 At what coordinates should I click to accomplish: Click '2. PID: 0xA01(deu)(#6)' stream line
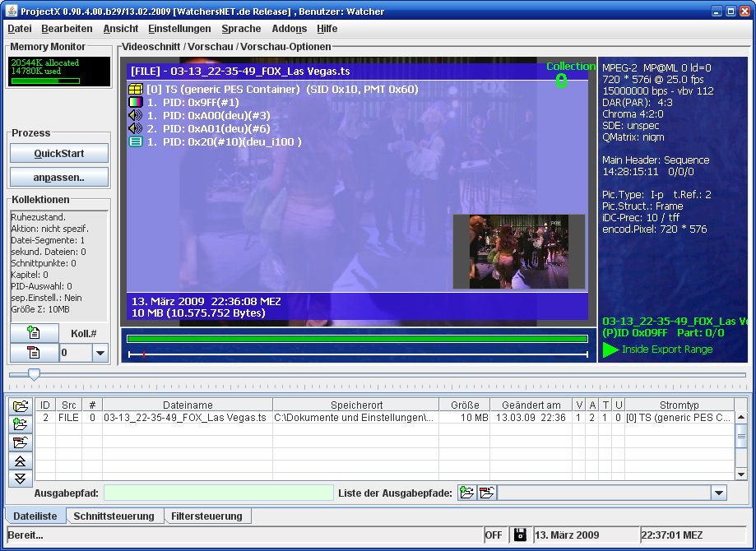pyautogui.click(x=208, y=128)
